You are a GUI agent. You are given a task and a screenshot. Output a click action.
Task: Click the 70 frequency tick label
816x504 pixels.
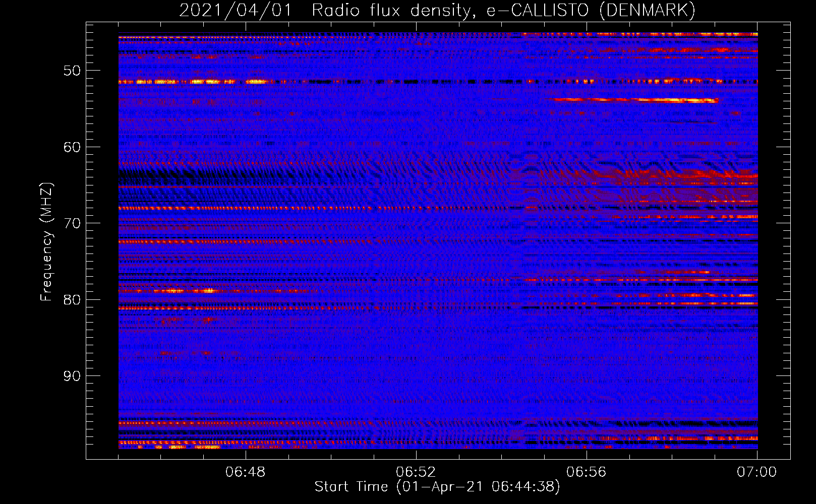pyautogui.click(x=72, y=223)
